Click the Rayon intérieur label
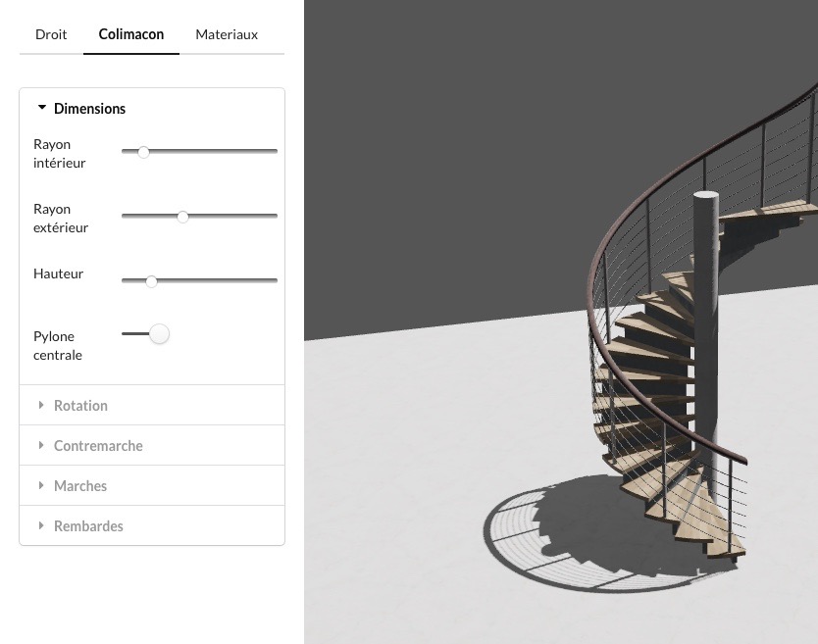Image resolution: width=818 pixels, height=644 pixels. coord(59,153)
